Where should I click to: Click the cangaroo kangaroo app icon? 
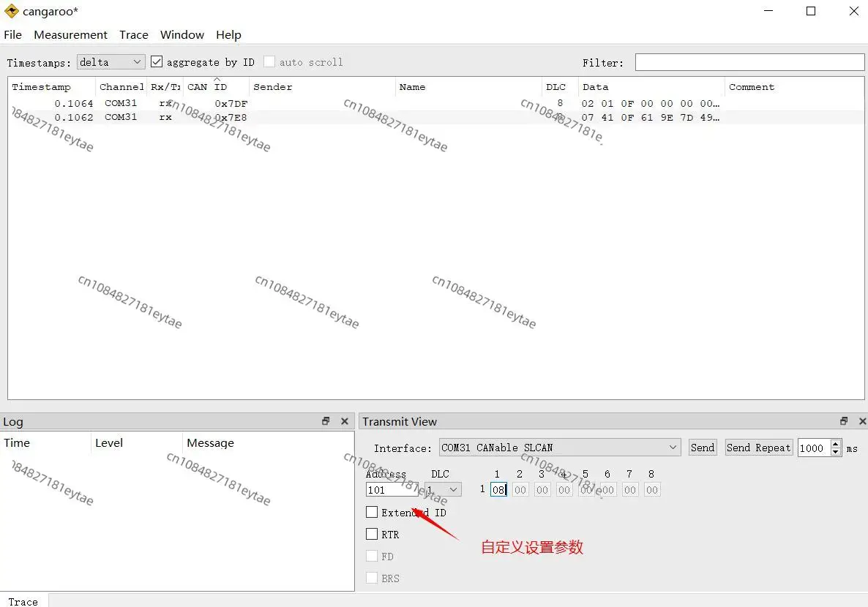(11, 11)
